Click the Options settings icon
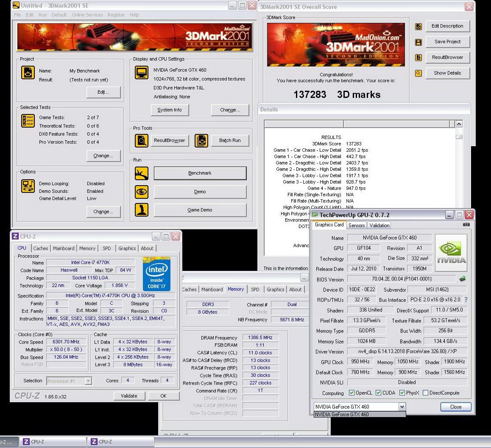The height and width of the screenshot is (448, 491). [x=28, y=186]
